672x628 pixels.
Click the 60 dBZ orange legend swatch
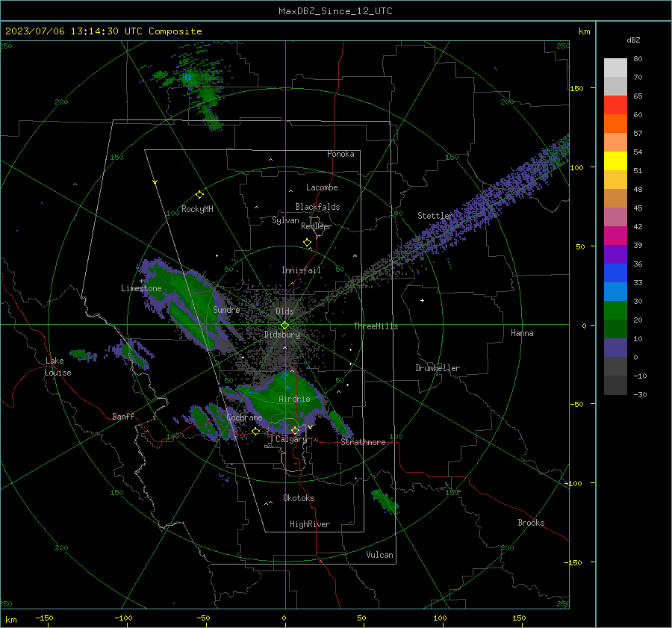[x=615, y=123]
